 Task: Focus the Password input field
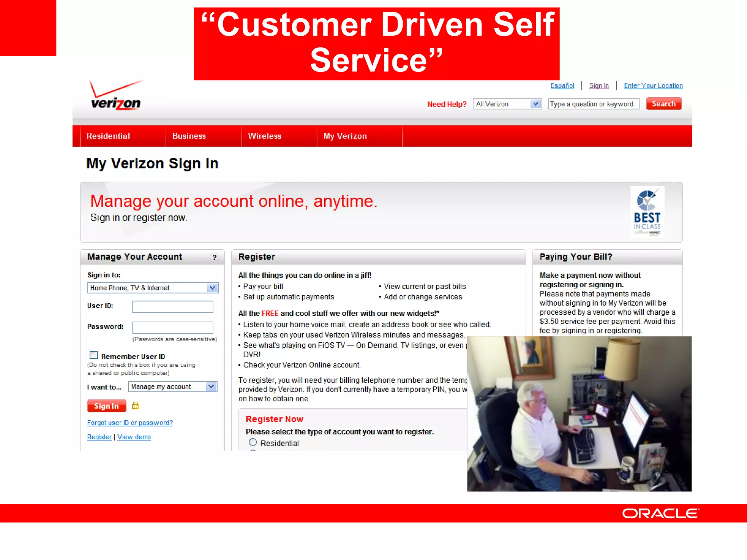173,327
